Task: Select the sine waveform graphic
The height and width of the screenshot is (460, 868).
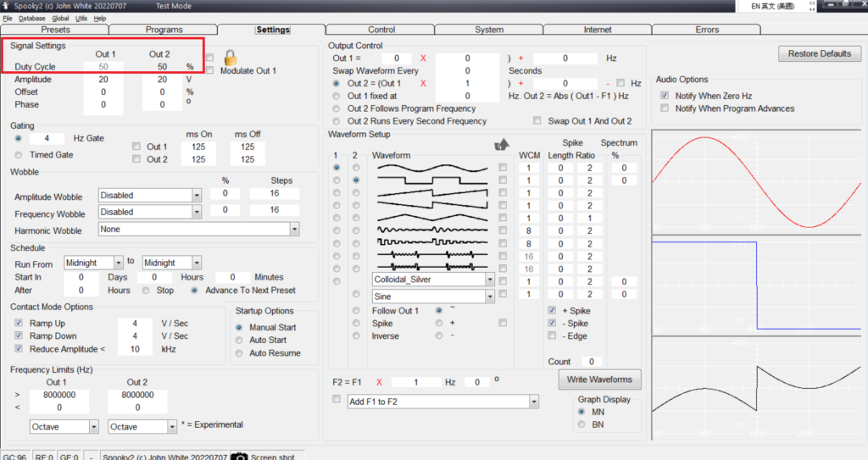Action: coord(432,168)
